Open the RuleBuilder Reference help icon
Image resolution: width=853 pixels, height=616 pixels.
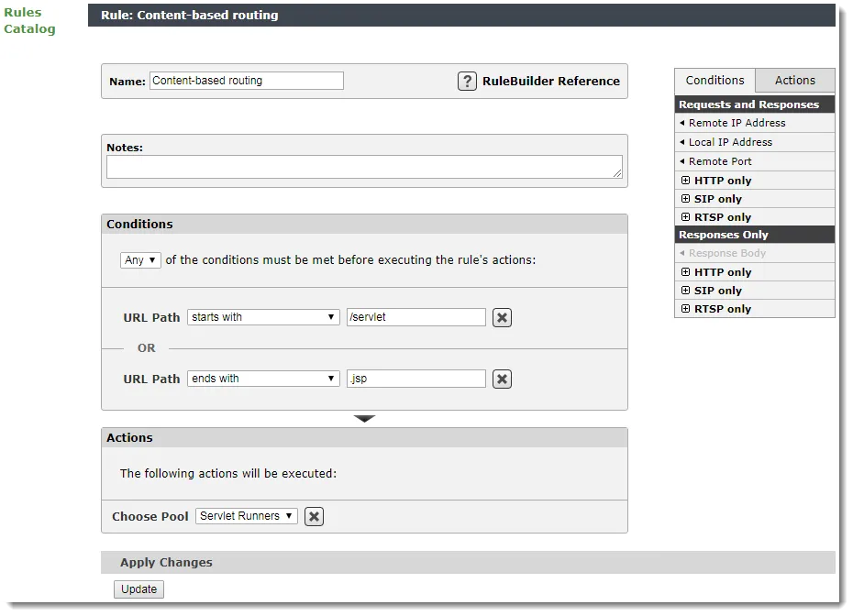[467, 81]
